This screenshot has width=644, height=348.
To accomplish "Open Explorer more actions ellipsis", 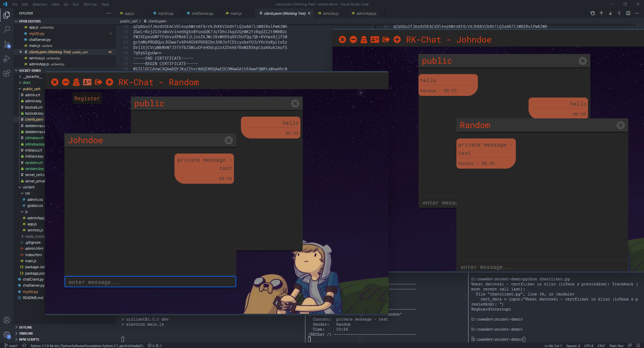I will pos(108,13).
